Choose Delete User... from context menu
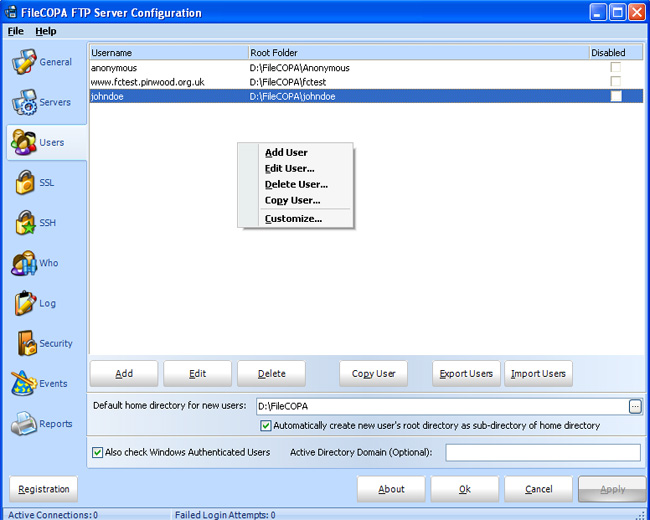 296,184
